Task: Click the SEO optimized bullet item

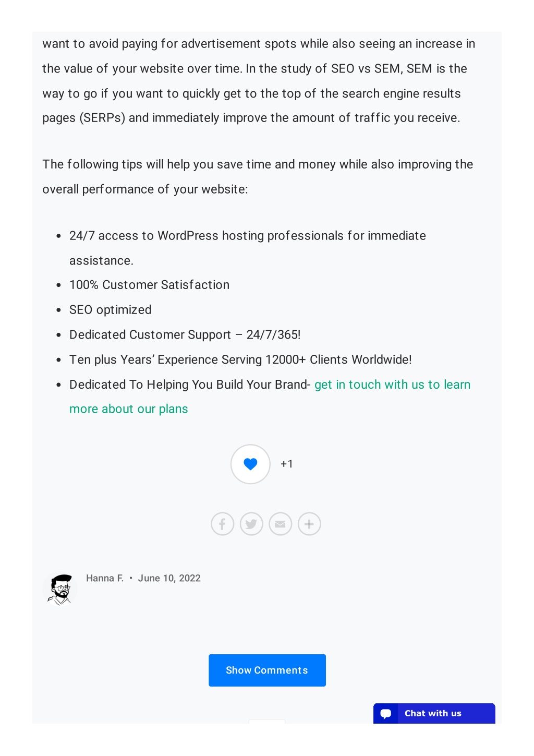Action: coord(111,310)
